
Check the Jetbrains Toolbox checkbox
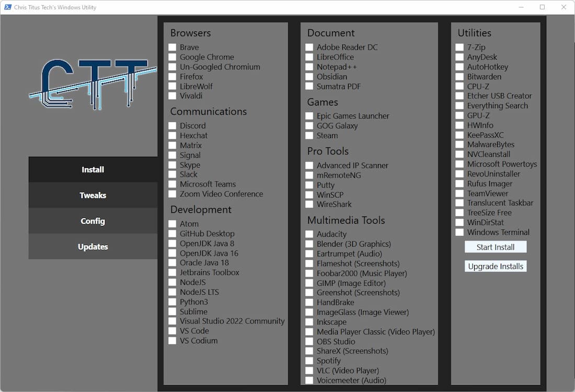(x=172, y=272)
